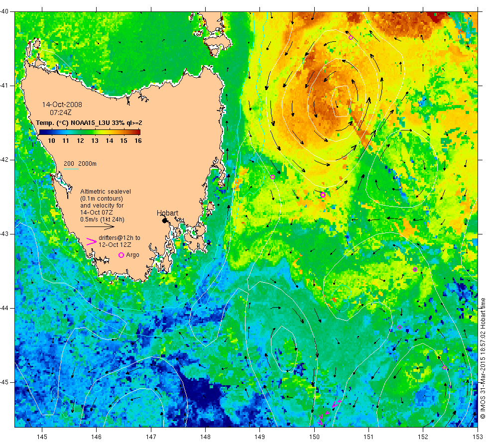This screenshot has width=488, height=448.
Task: Select the Argo marker near 44.8S 152.4E
Action: [x=444, y=368]
